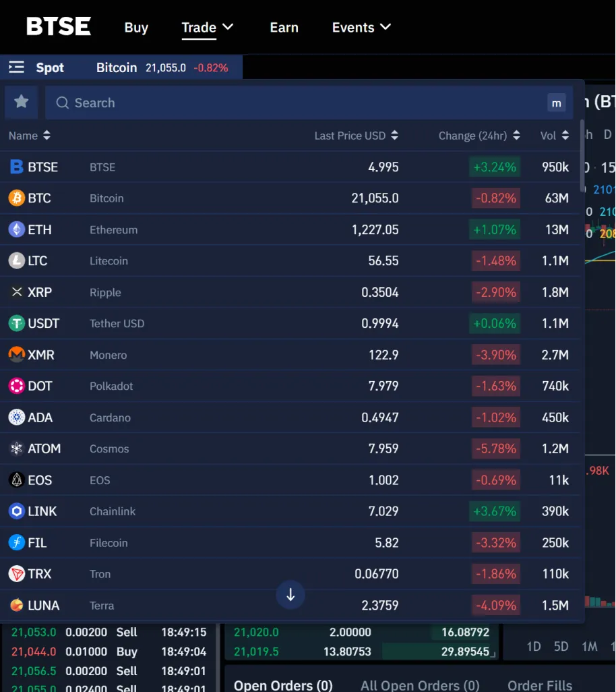616x692 pixels.
Task: Open the hamburger menu beside Spot
Action: [x=17, y=67]
